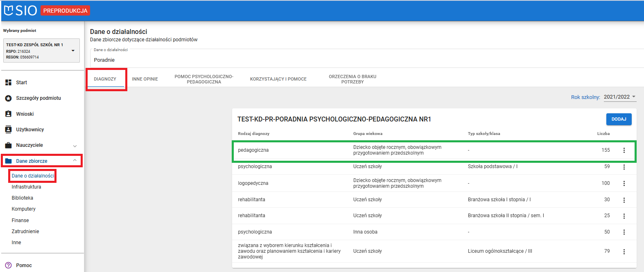Click the Dane zbiorcze folder icon
Image resolution: width=644 pixels, height=272 pixels.
[8, 161]
